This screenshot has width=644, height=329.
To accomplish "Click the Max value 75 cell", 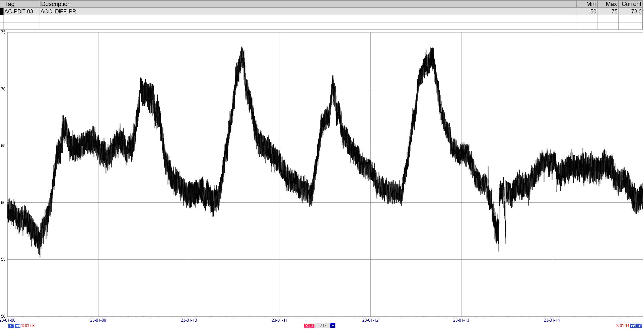I will tap(607, 11).
